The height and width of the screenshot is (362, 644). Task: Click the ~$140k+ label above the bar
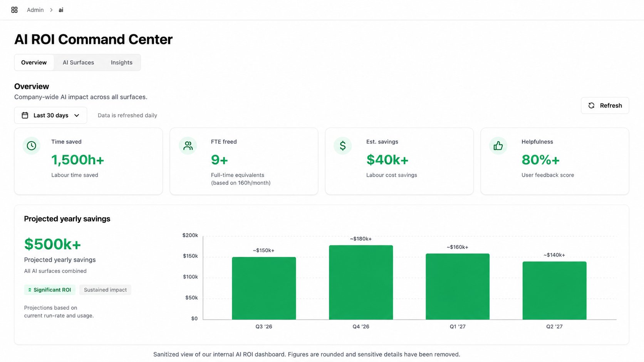point(554,255)
